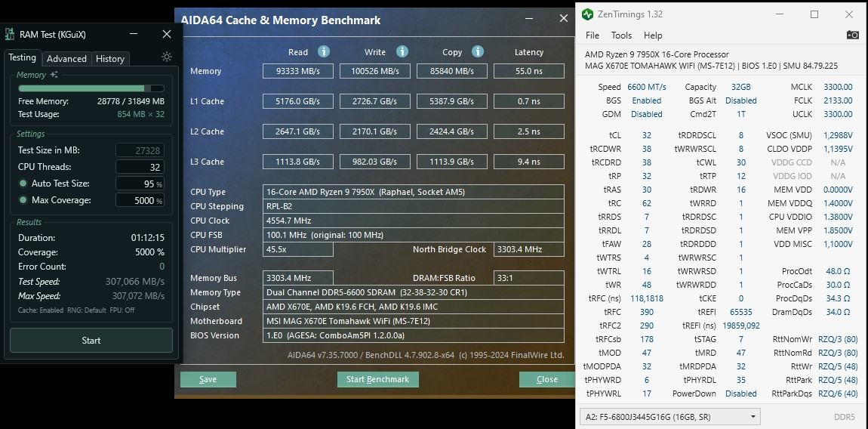This screenshot has height=429, width=868.
Task: Click the L1 Cache read value 5176.0 GB/s
Action: pyautogui.click(x=298, y=101)
